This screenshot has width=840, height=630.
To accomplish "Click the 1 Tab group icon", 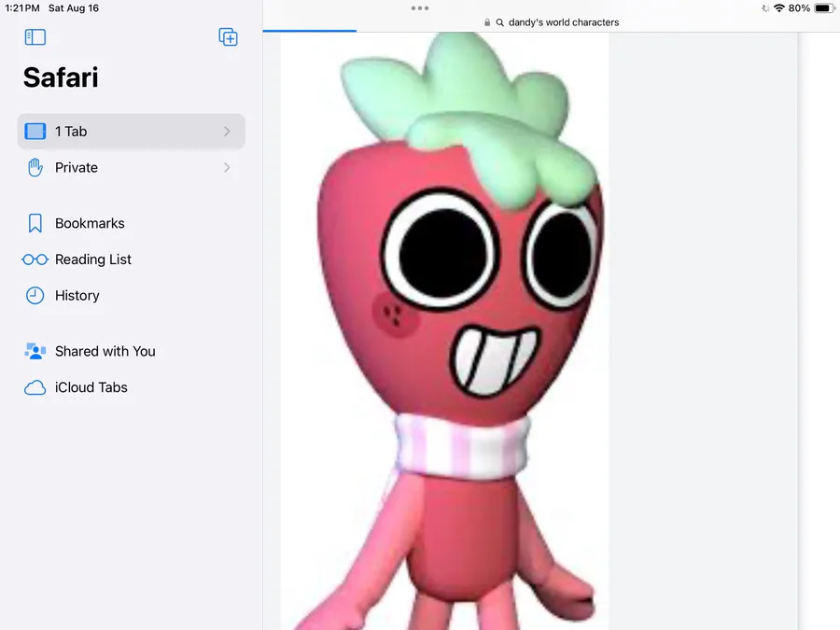I will click(35, 132).
